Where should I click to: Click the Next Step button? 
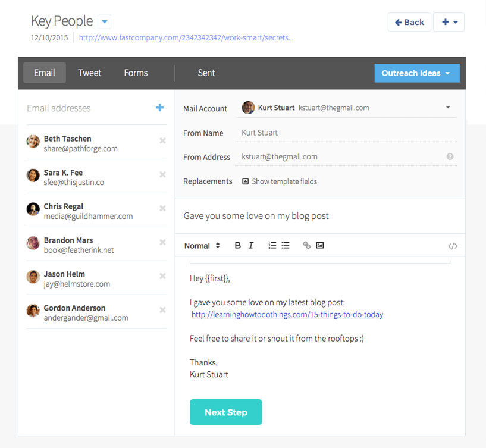(225, 412)
